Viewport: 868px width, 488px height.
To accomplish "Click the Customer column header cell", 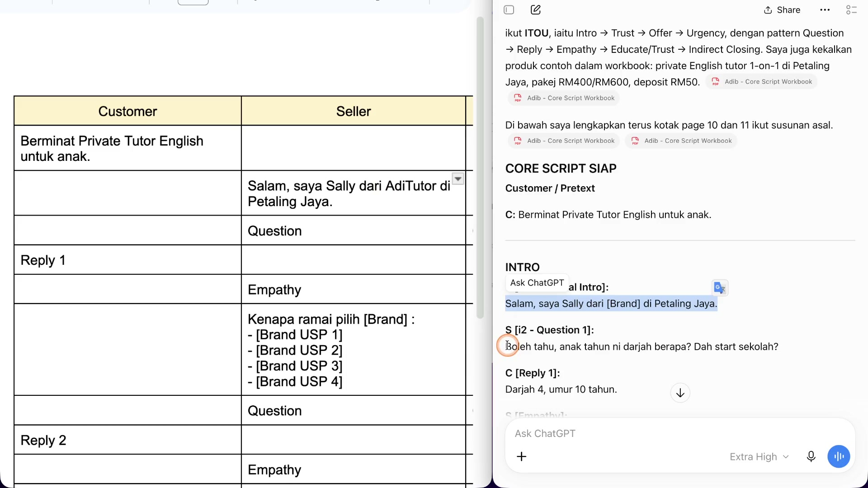I will pos(127,111).
